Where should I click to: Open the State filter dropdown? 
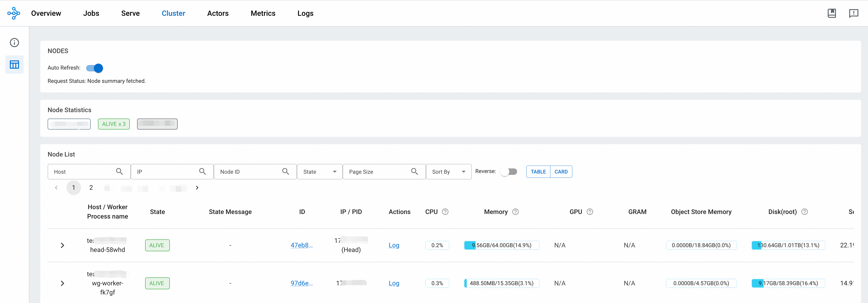[319, 172]
